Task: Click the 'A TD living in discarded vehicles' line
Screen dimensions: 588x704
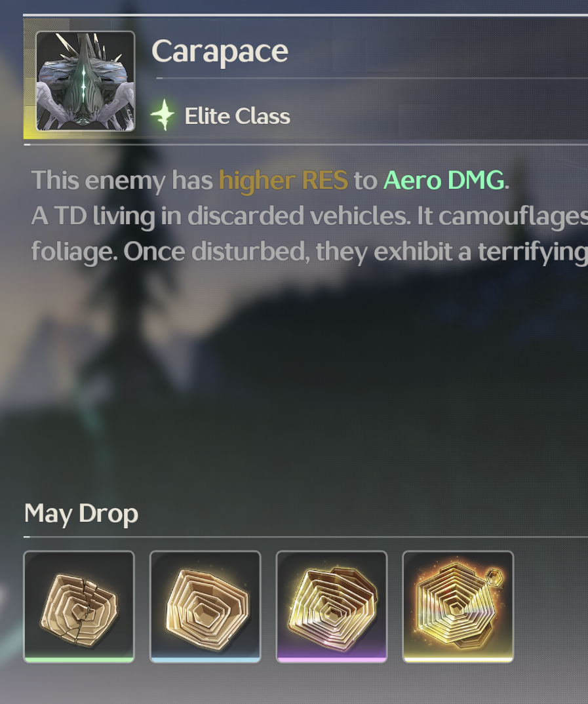Action: 309,216
